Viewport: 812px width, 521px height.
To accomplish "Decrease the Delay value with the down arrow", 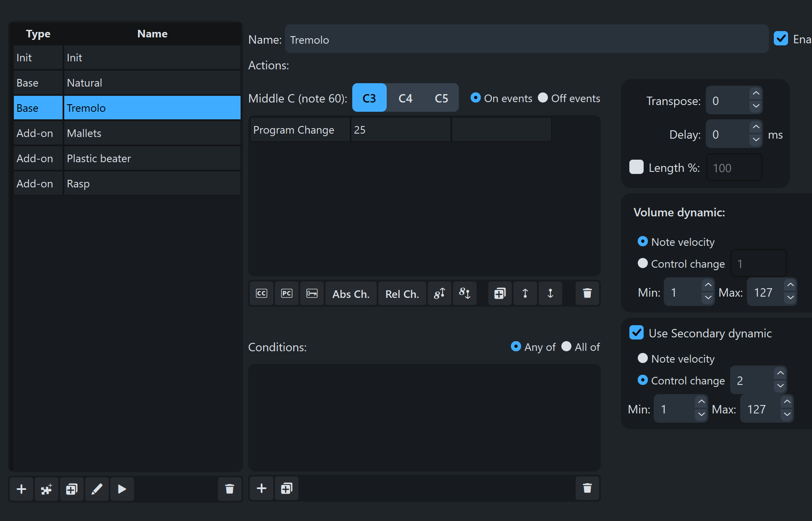I will pyautogui.click(x=756, y=139).
